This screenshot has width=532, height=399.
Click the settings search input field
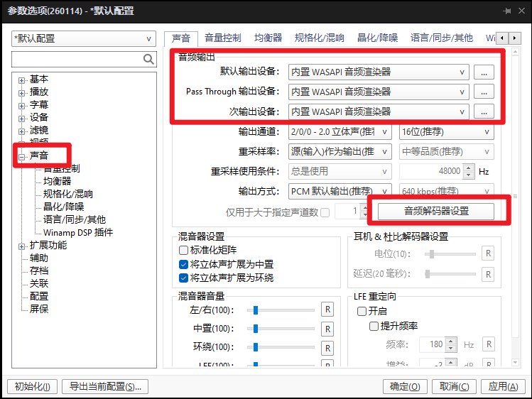tap(77, 60)
